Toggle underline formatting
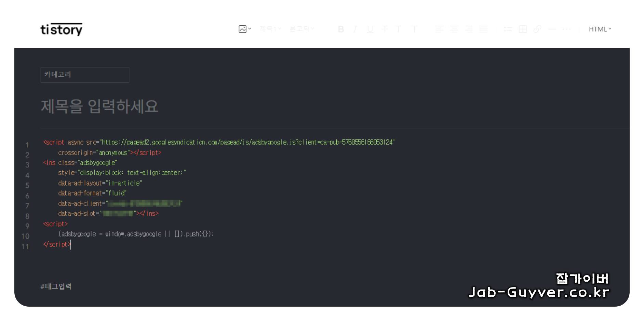 pyautogui.click(x=370, y=29)
